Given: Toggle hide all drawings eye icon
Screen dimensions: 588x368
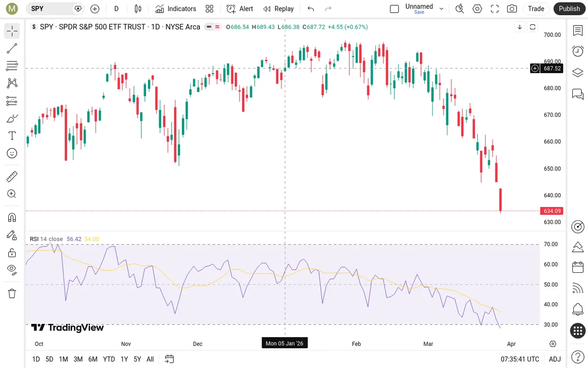Looking at the screenshot, I should pyautogui.click(x=12, y=269).
